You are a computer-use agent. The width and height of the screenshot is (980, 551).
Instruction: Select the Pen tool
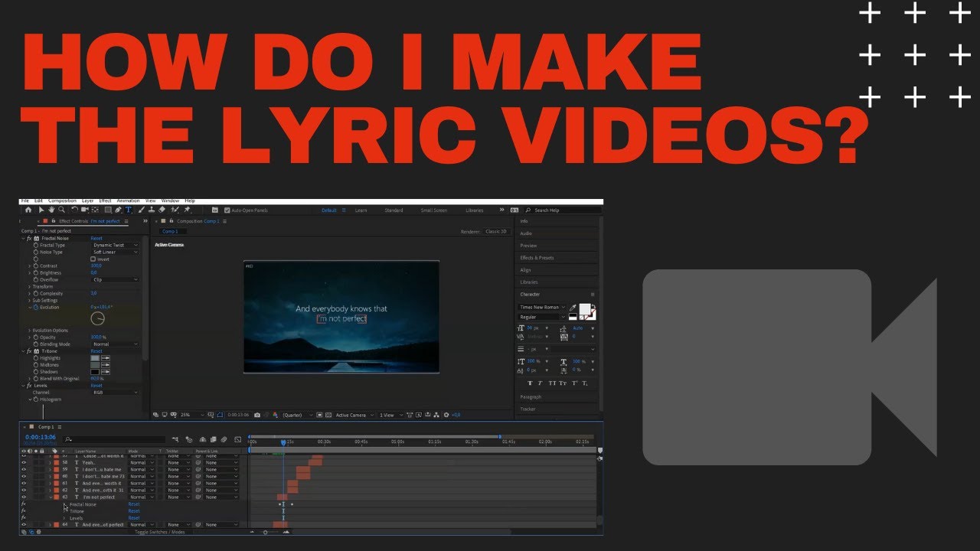pyautogui.click(x=118, y=210)
